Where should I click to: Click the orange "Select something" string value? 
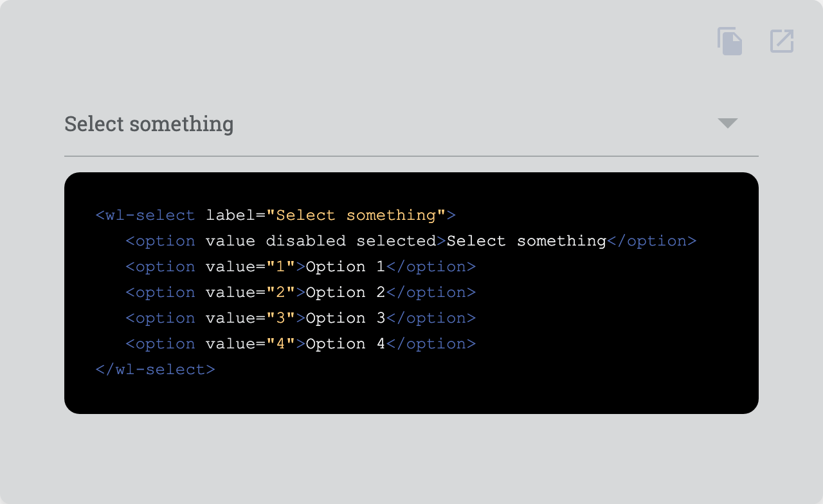356,215
